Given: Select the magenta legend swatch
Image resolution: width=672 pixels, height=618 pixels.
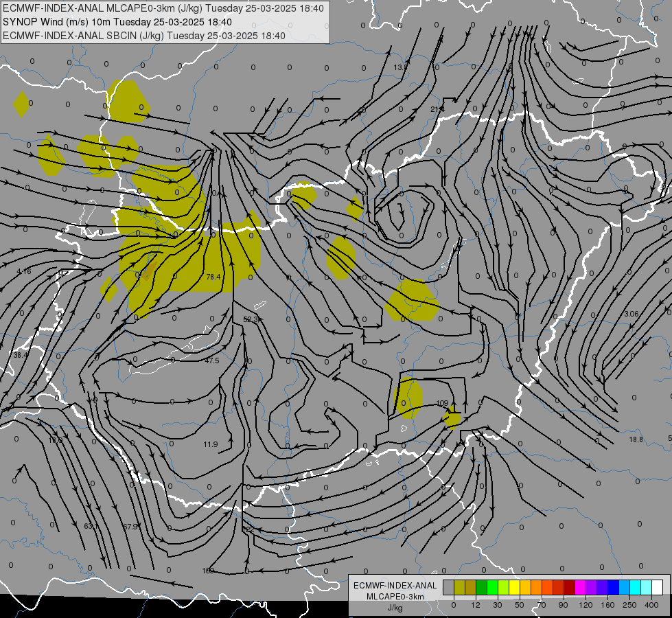Looking at the screenshot, I should coord(580,587).
